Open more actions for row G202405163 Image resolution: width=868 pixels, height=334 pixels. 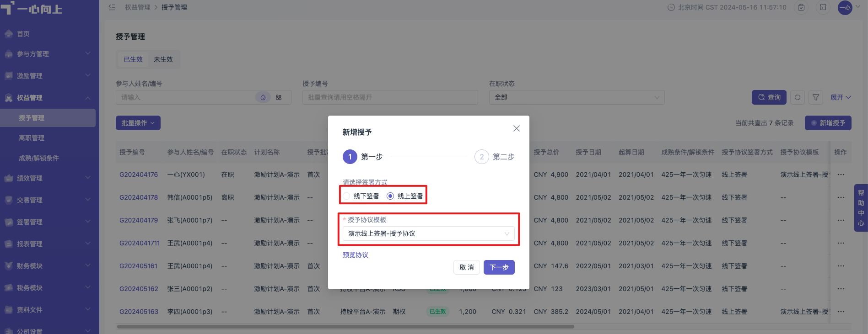841,312
